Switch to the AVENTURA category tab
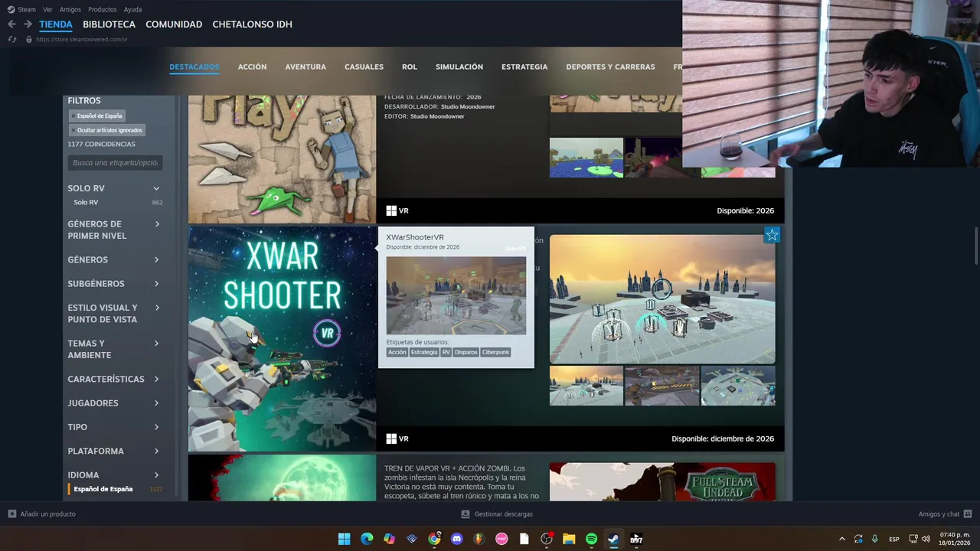Screen dimensions: 980x551 [305, 67]
